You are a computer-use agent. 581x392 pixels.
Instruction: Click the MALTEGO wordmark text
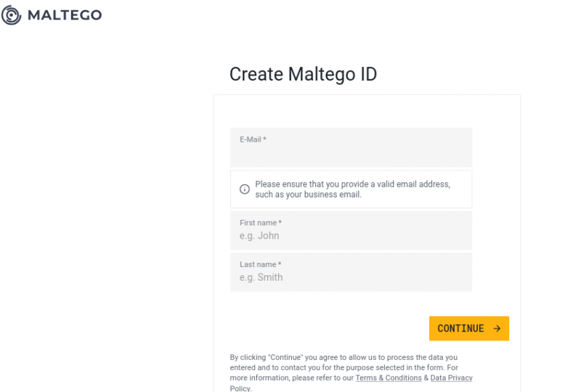[x=65, y=15]
